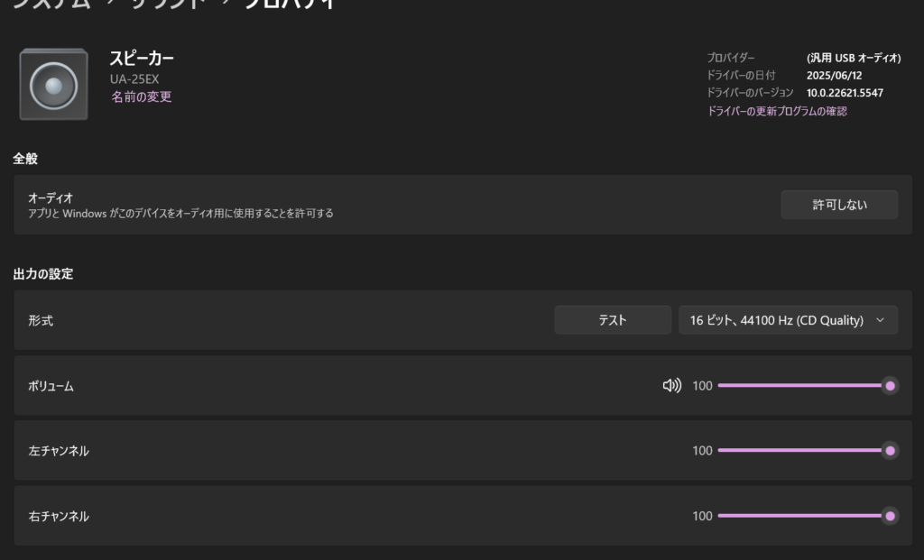This screenshot has width=924, height=560.
Task: Click the システム breadcrumb at top
Action: pos(51,4)
